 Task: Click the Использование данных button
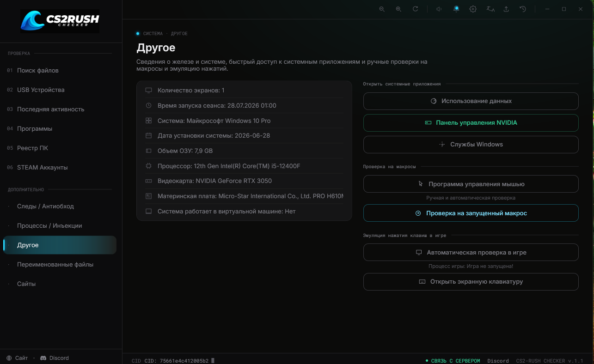click(x=471, y=101)
